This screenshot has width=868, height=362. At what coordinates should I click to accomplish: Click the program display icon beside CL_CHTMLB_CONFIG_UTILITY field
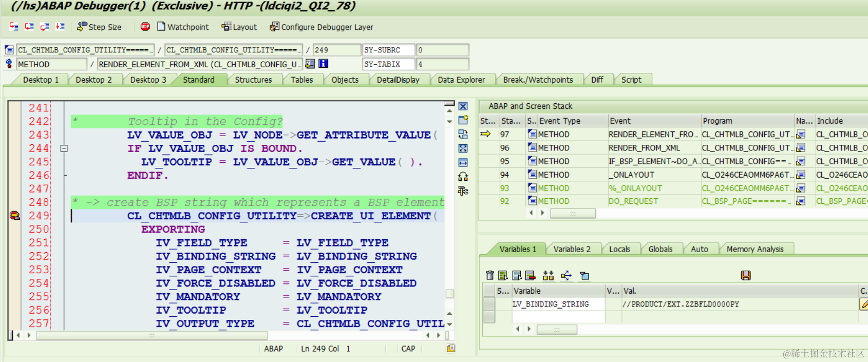[9, 50]
